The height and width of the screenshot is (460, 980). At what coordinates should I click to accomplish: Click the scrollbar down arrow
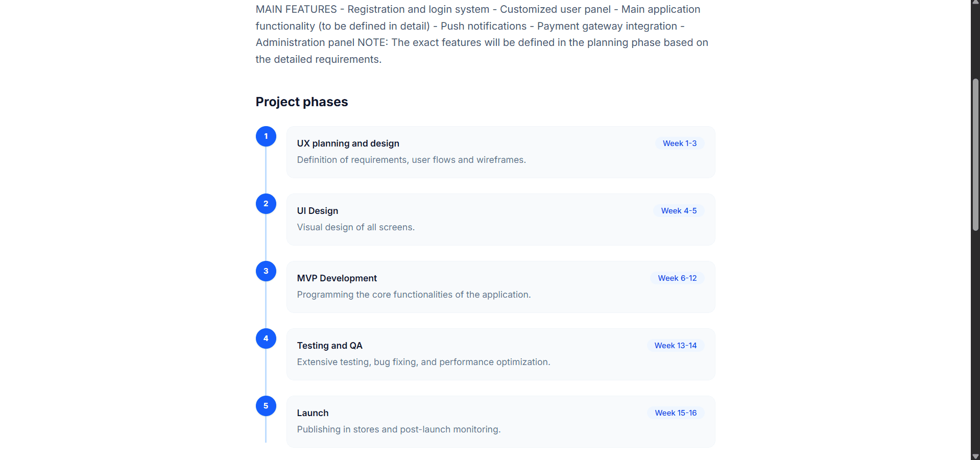point(975,456)
